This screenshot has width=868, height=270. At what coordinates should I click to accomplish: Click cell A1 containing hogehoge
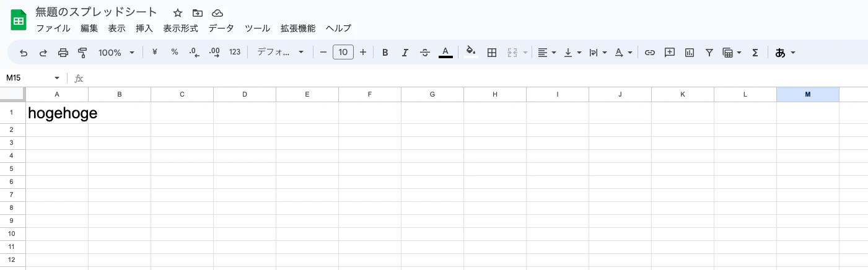57,113
